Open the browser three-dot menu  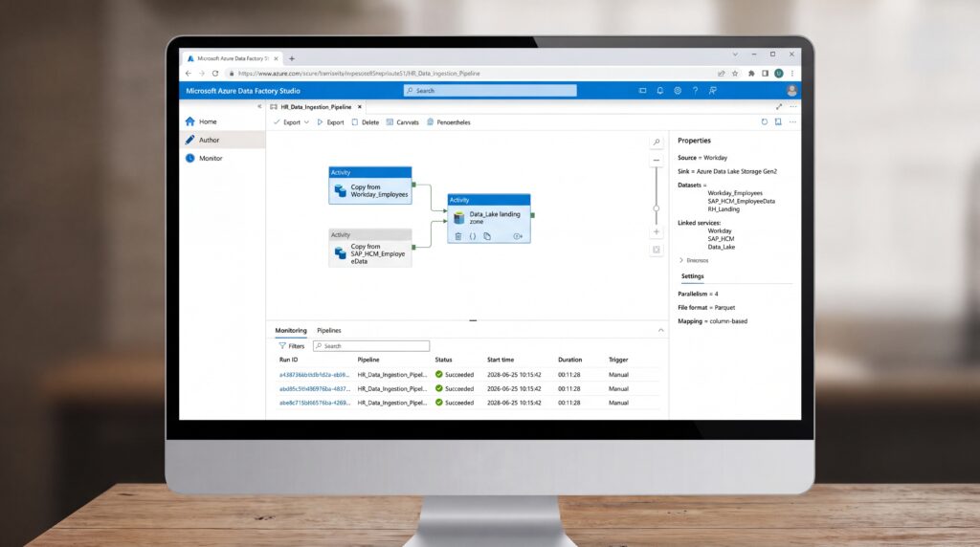pyautogui.click(x=791, y=73)
